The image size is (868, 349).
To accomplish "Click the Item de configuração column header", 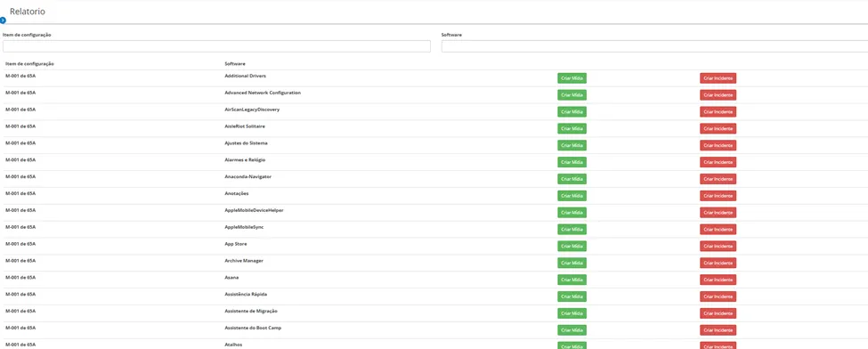I will tap(29, 64).
